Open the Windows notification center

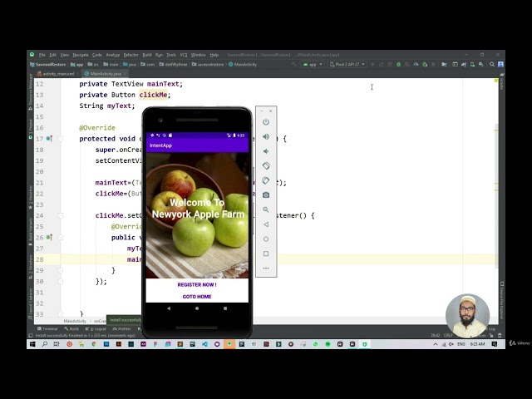click(x=495, y=344)
